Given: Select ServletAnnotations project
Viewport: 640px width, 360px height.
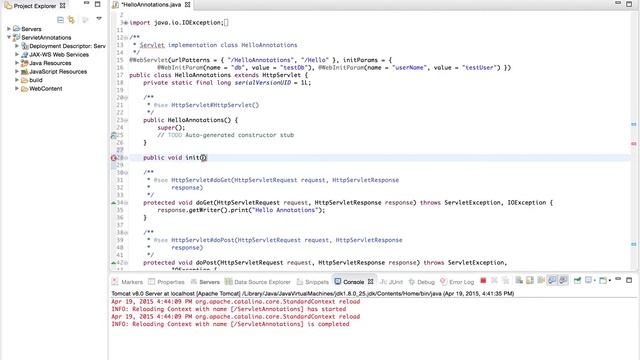Looking at the screenshot, I should click(46, 38).
